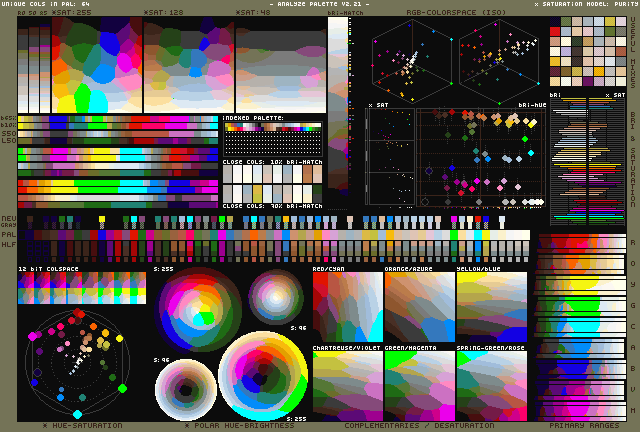
Task: Select the 12 BIT COLSPACE strip
Action: [x=82, y=288]
